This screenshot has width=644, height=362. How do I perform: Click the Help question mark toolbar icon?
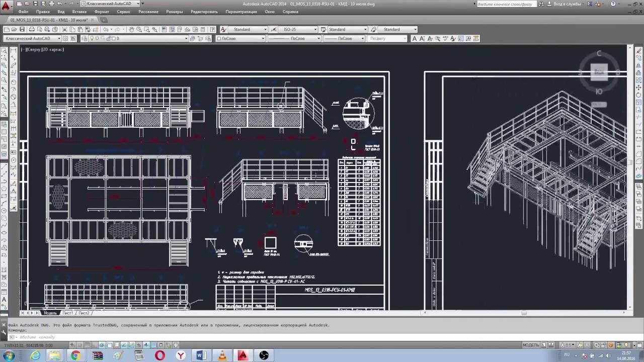tap(213, 30)
